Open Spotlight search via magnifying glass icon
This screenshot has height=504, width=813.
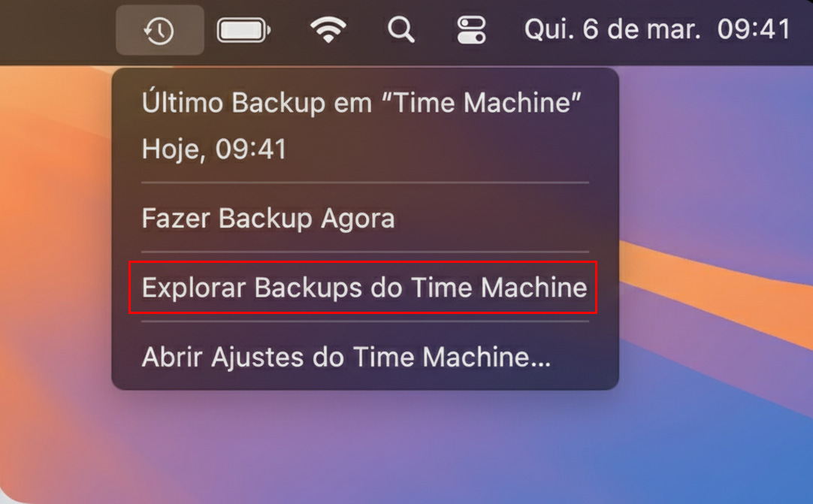(400, 31)
